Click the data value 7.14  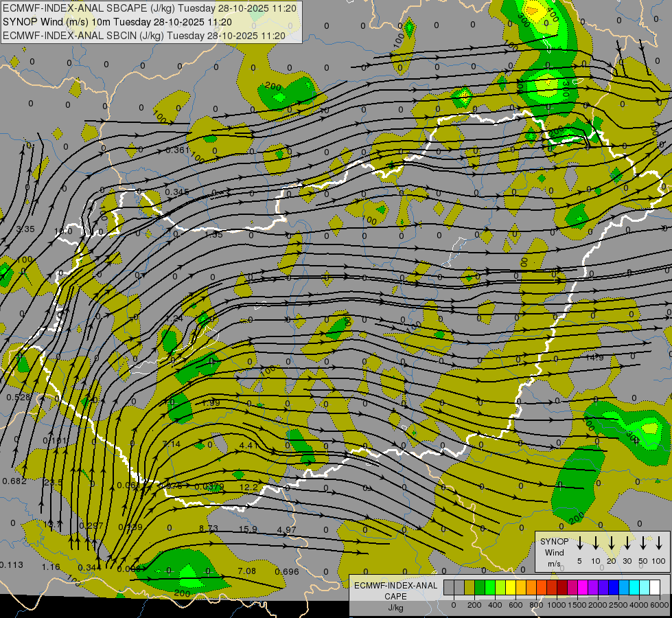coord(172,444)
